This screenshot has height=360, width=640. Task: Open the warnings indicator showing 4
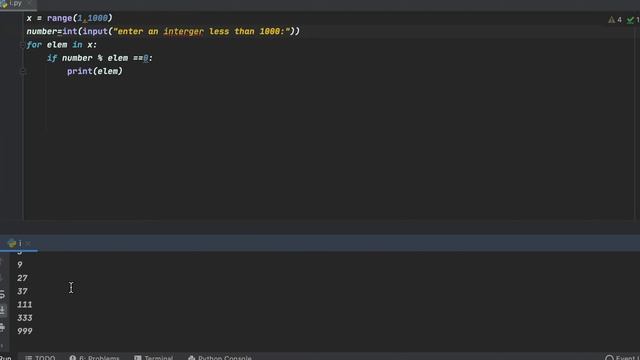tap(615, 20)
